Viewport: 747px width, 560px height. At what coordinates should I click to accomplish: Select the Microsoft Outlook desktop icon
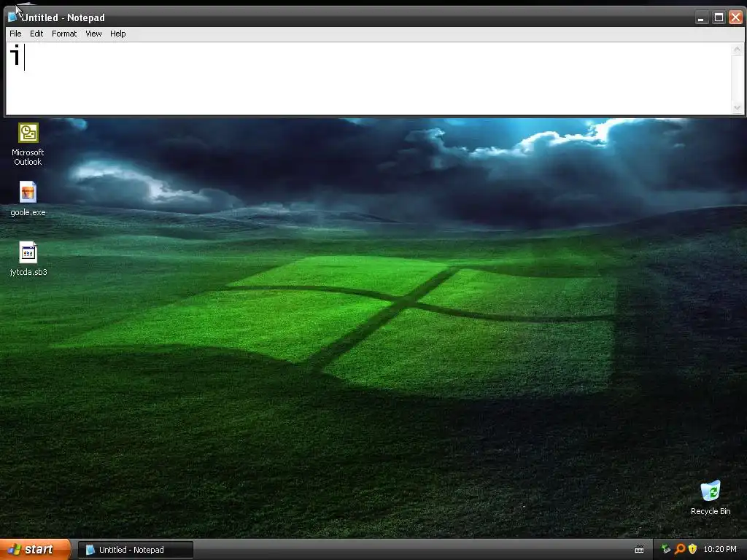tap(28, 144)
